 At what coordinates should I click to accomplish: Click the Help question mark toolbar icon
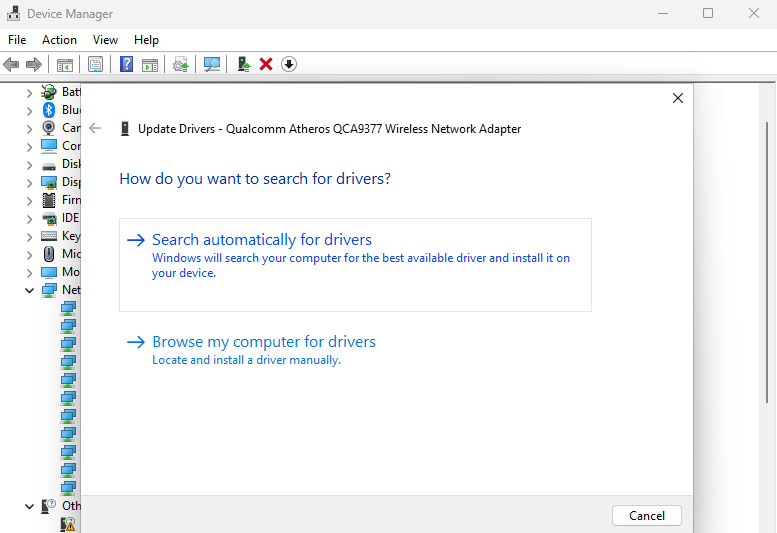pyautogui.click(x=126, y=64)
